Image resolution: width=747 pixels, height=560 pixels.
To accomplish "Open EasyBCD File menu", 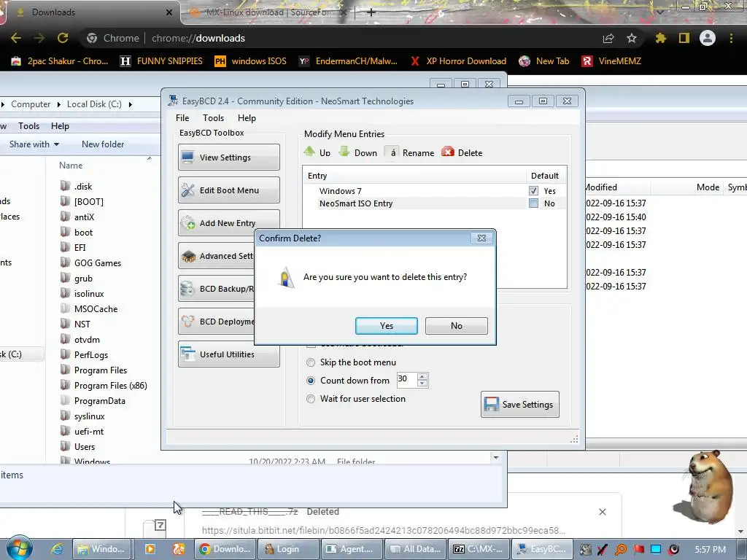I will 182,118.
